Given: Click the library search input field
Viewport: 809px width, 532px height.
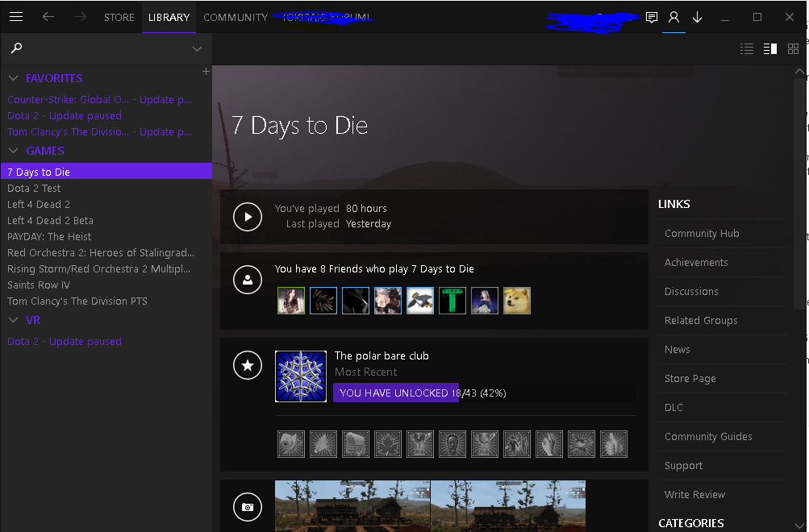Looking at the screenshot, I should coord(106,48).
